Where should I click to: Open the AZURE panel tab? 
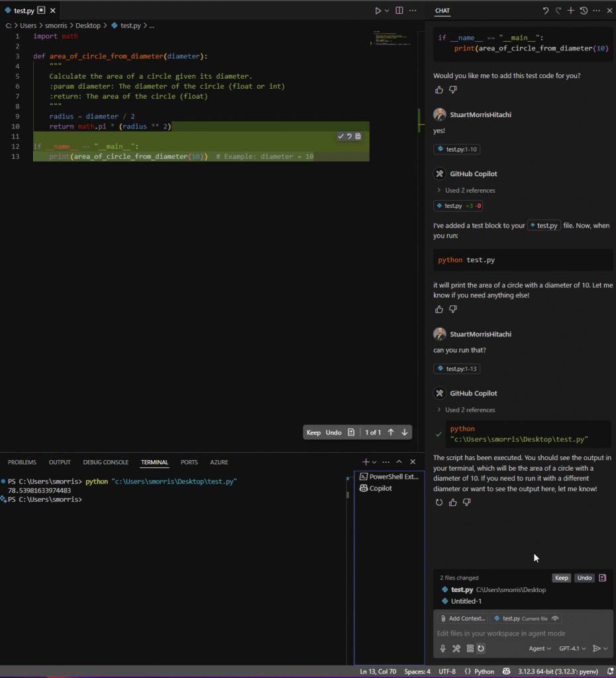coord(219,462)
